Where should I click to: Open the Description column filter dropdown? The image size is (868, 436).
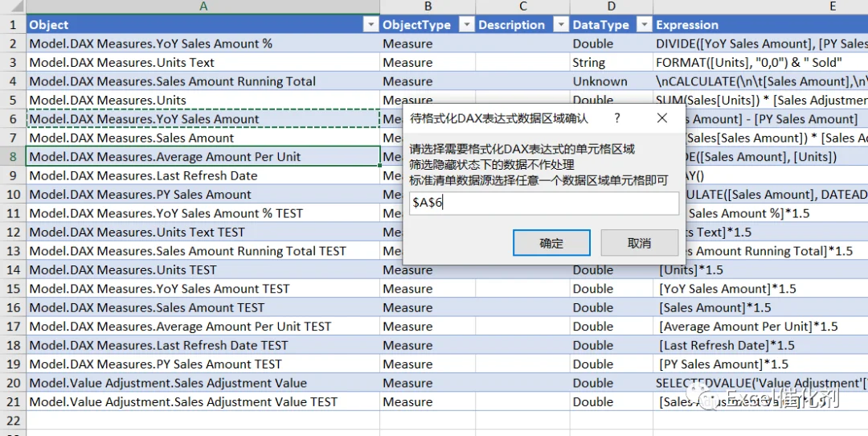click(561, 25)
